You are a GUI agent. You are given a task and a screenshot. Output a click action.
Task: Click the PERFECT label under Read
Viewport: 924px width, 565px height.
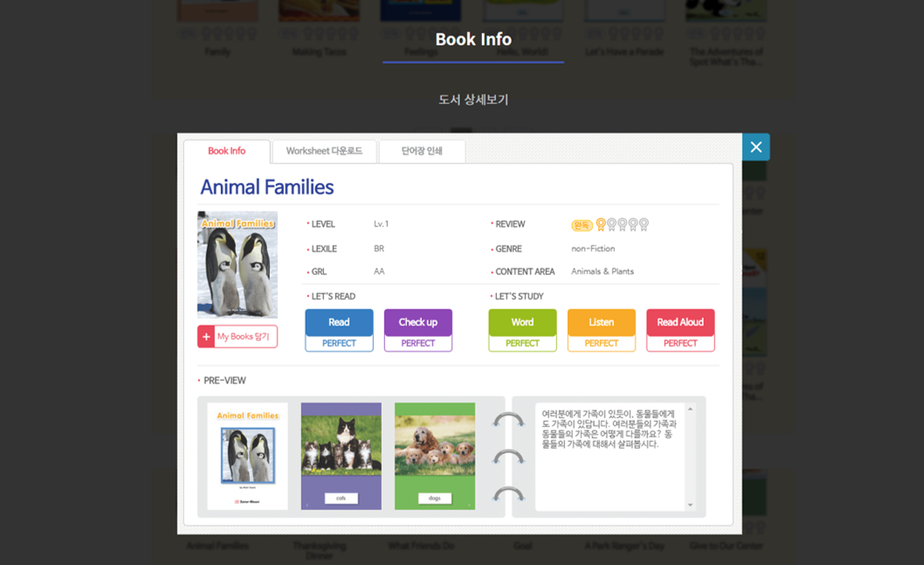coord(339,343)
